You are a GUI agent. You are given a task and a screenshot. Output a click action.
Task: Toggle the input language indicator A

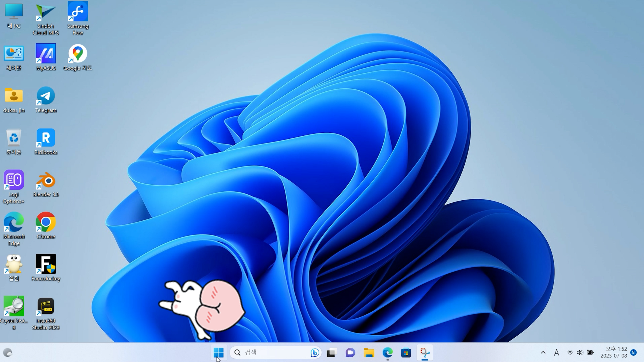pos(556,353)
